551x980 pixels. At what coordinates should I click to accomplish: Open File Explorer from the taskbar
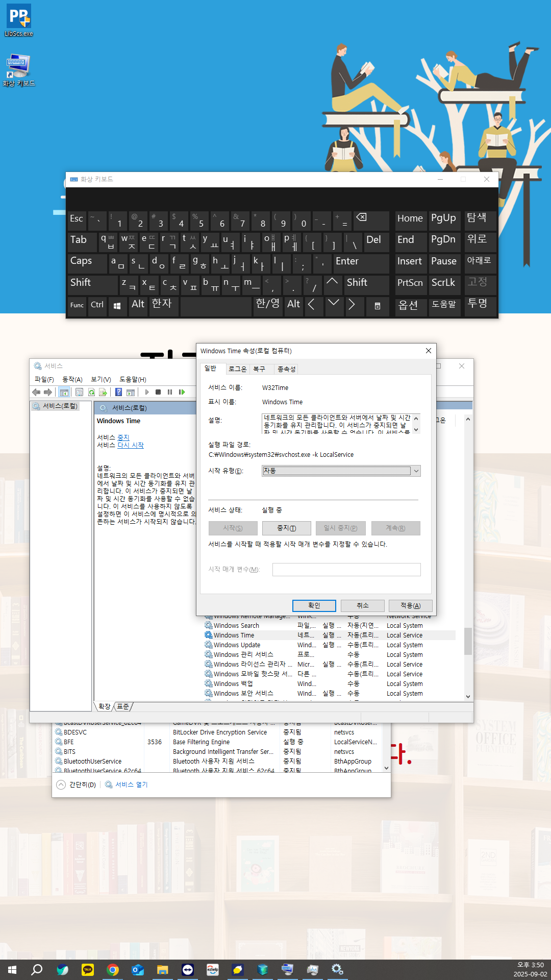(163, 969)
